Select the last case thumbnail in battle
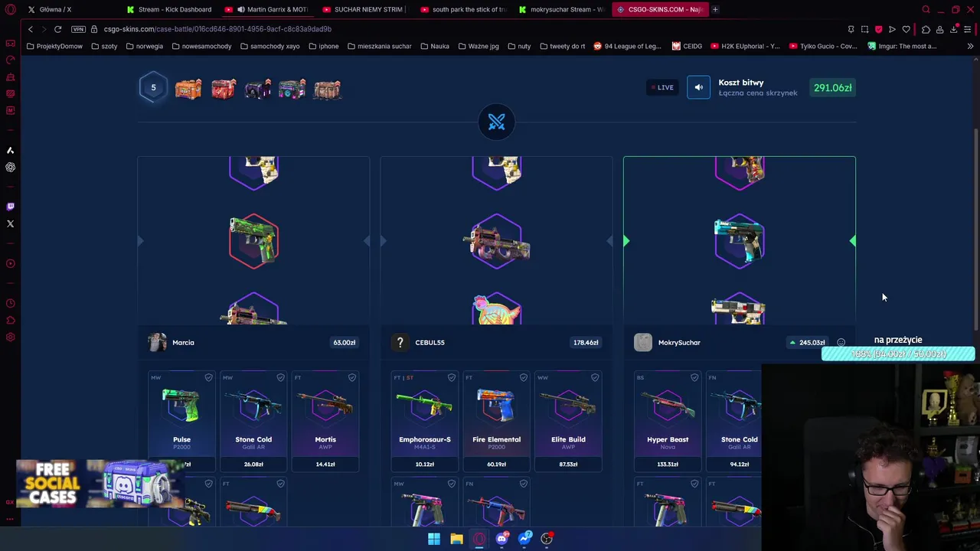980x551 pixels. [327, 89]
